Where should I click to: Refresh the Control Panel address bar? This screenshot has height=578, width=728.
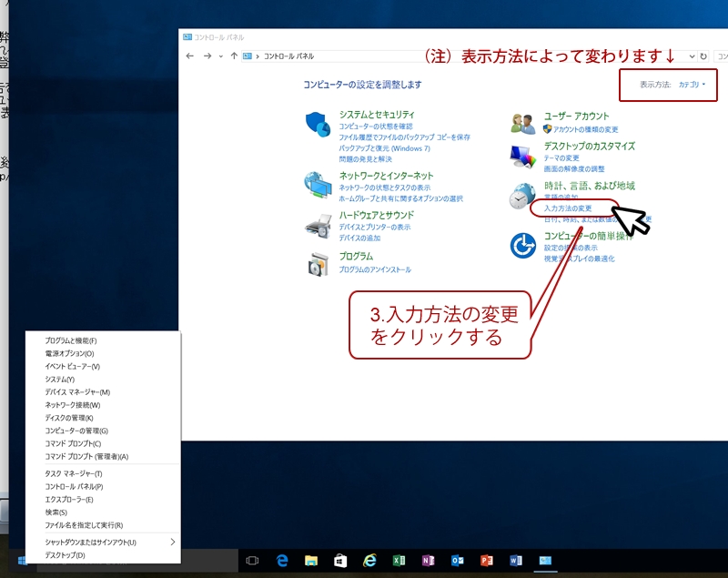click(x=703, y=56)
